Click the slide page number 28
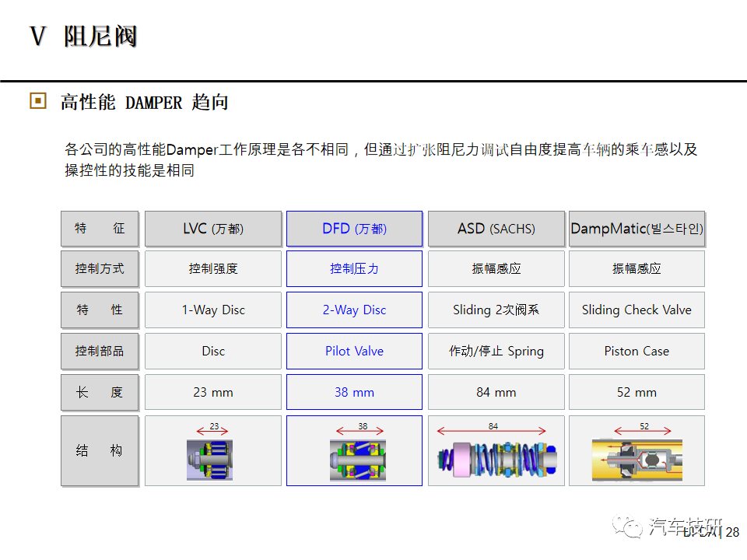This screenshot has width=747, height=560. (733, 532)
